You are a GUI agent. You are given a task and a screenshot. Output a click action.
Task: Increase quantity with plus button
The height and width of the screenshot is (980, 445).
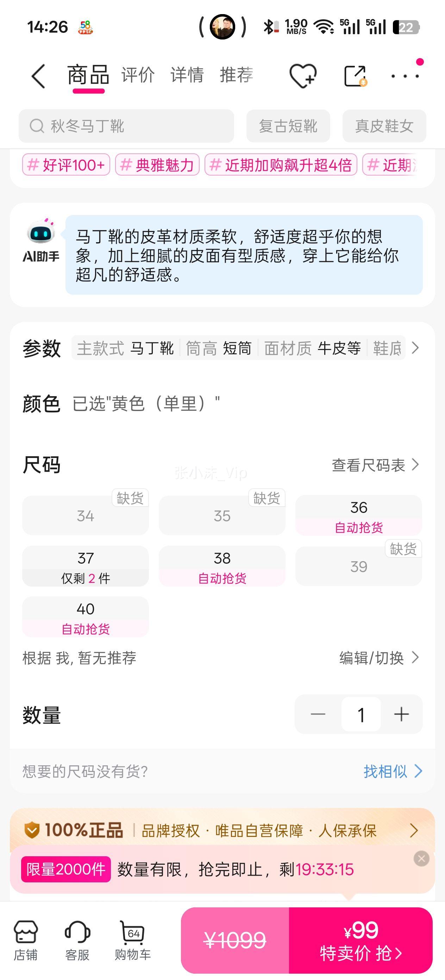tap(401, 715)
